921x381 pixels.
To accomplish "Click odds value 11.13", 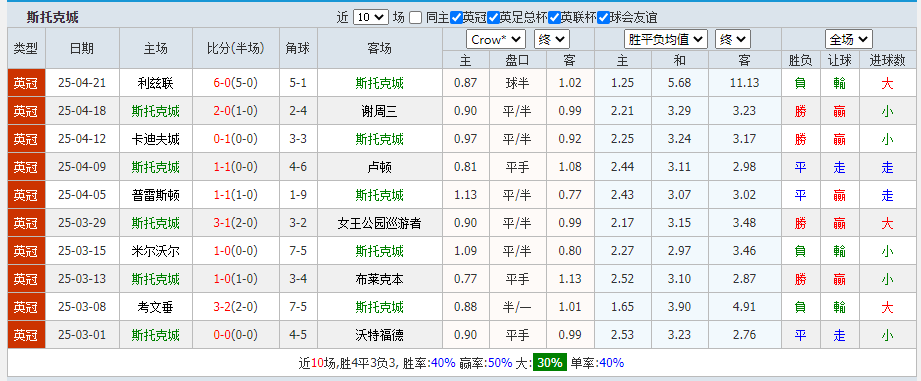I will pos(745,83).
